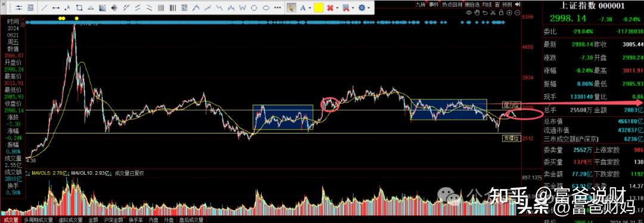Viewport: 644px width, 223px height.
Task: Collapse right panel with arrow-bar icon
Action: coord(518,5)
